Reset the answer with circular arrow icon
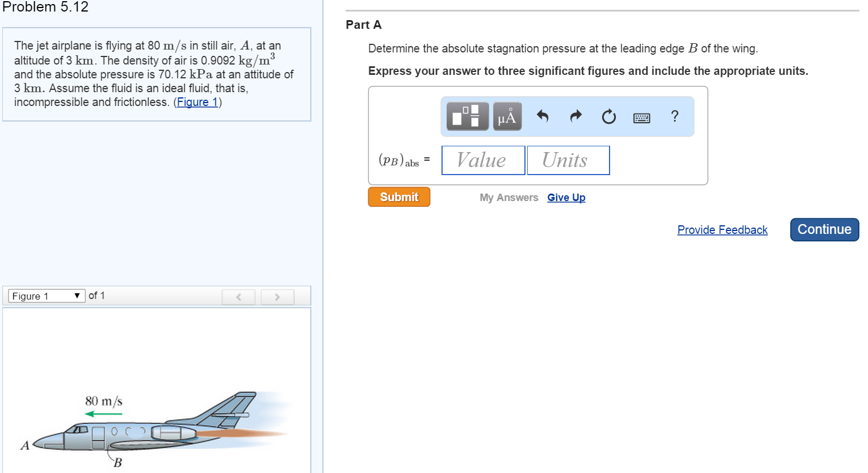 click(608, 116)
